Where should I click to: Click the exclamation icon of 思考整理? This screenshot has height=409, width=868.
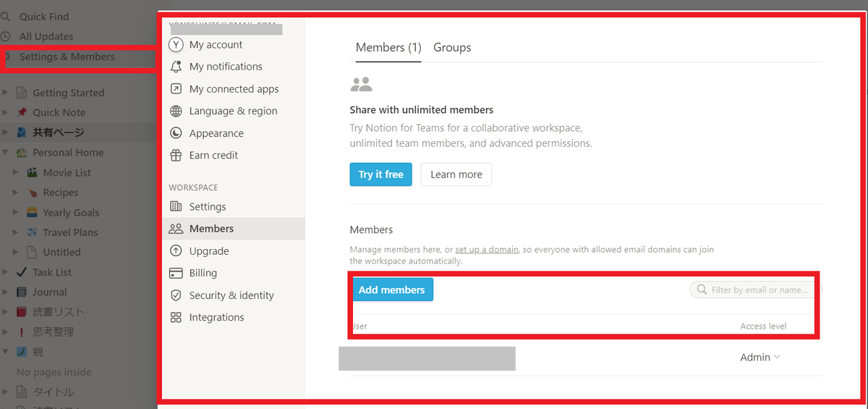[22, 332]
